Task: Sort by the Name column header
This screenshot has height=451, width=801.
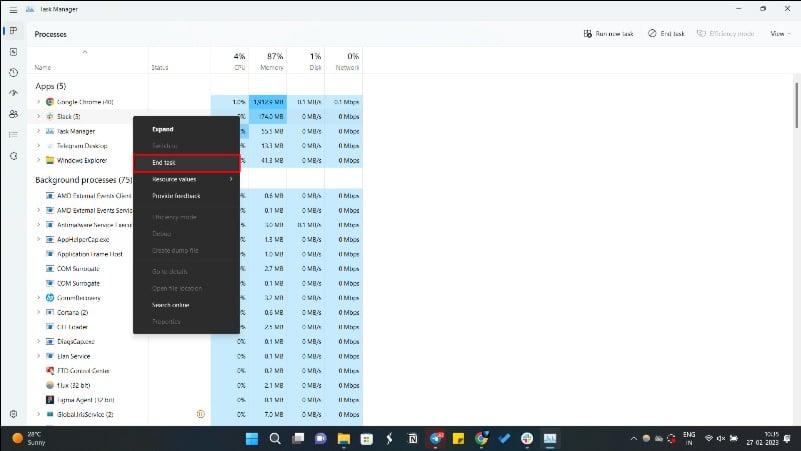Action: 88,60
